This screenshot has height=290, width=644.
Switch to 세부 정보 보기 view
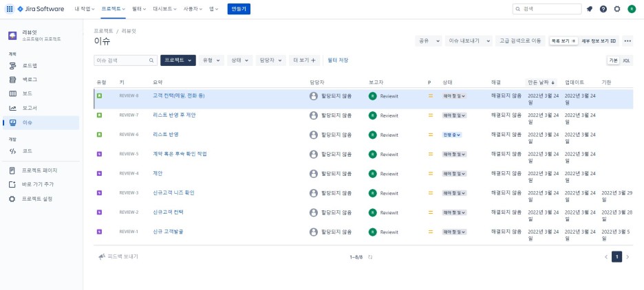(599, 41)
